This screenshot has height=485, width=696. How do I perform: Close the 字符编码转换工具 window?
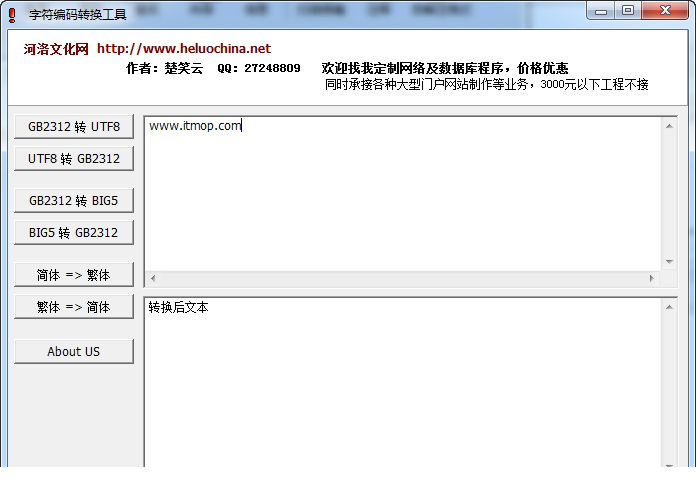point(665,11)
